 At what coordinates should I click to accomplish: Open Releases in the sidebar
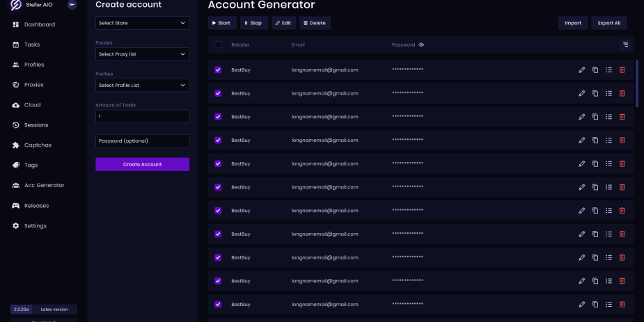click(x=37, y=205)
